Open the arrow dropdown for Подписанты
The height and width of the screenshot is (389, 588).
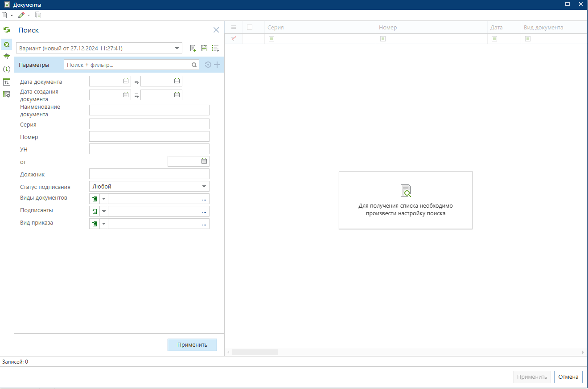[104, 212]
